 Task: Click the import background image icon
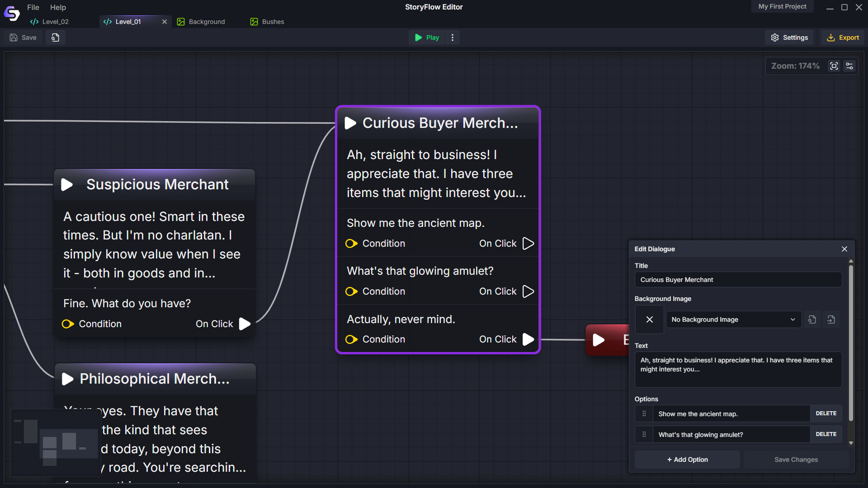(831, 319)
